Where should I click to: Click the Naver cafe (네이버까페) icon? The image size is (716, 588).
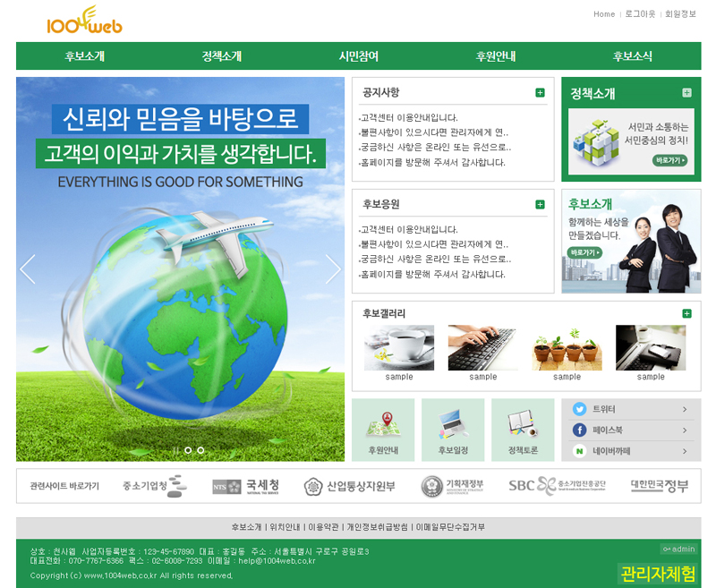pos(579,451)
